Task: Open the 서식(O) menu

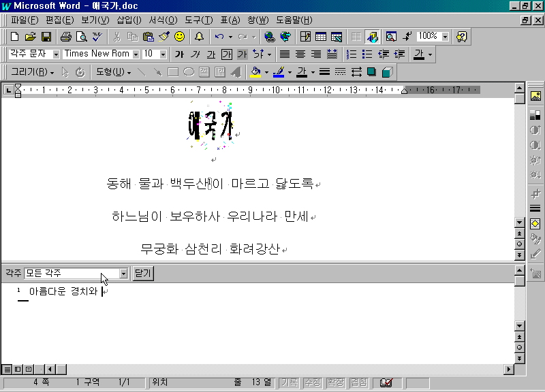Action: pos(163,20)
